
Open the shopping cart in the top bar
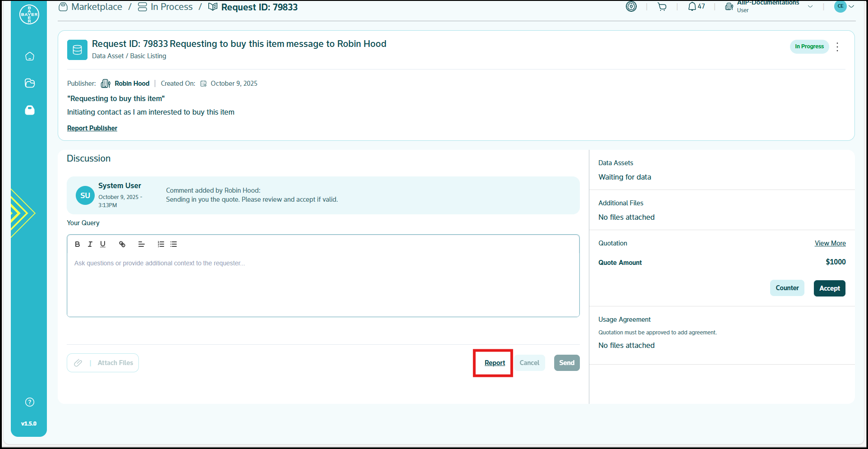click(x=661, y=7)
